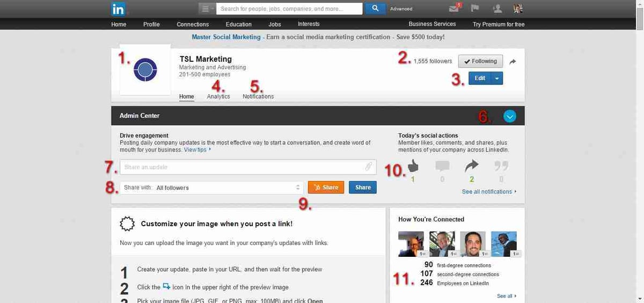
Task: Click the fourth connection photo thumbnail
Action: (504, 244)
